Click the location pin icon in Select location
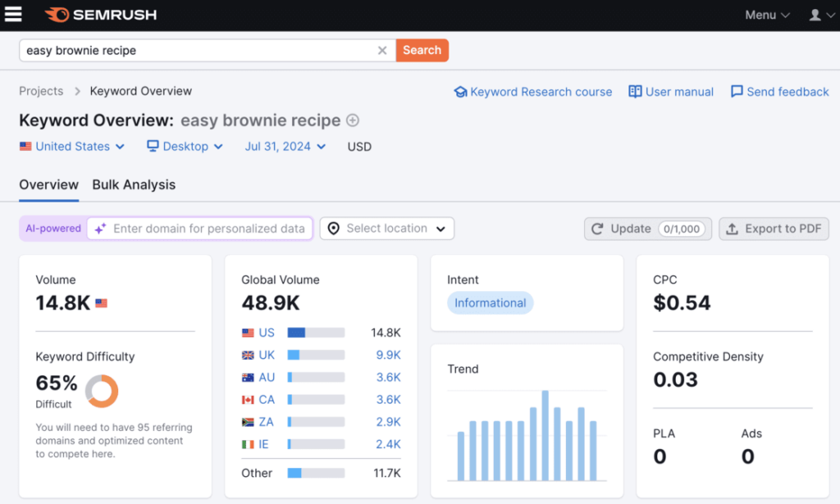Viewport: 840px width, 504px height. click(333, 228)
